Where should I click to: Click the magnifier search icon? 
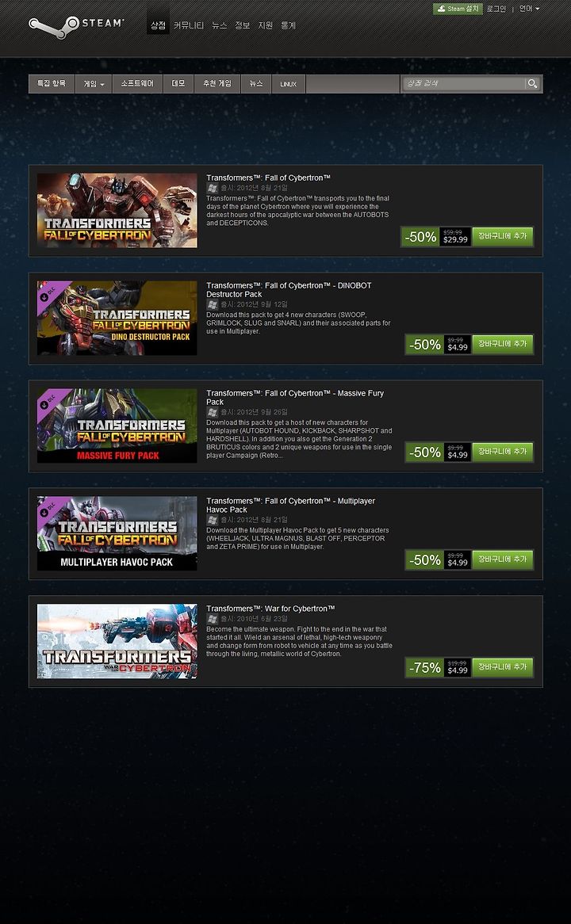pyautogui.click(x=532, y=84)
